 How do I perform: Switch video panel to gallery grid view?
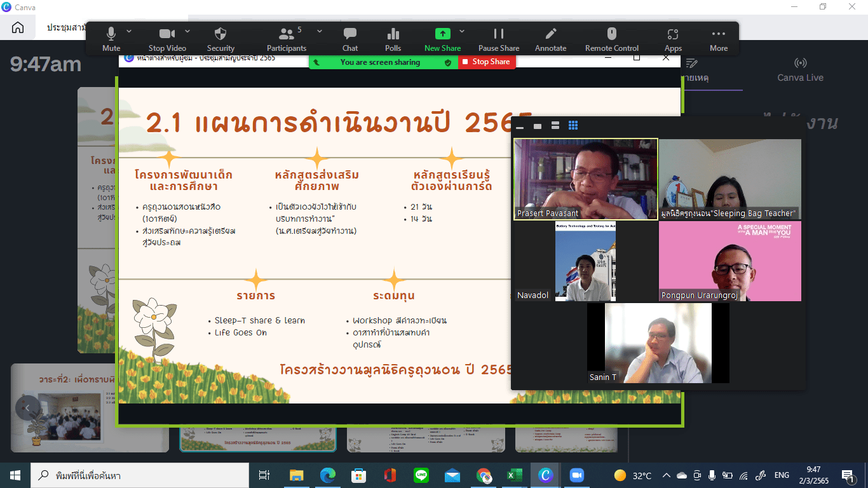point(573,126)
